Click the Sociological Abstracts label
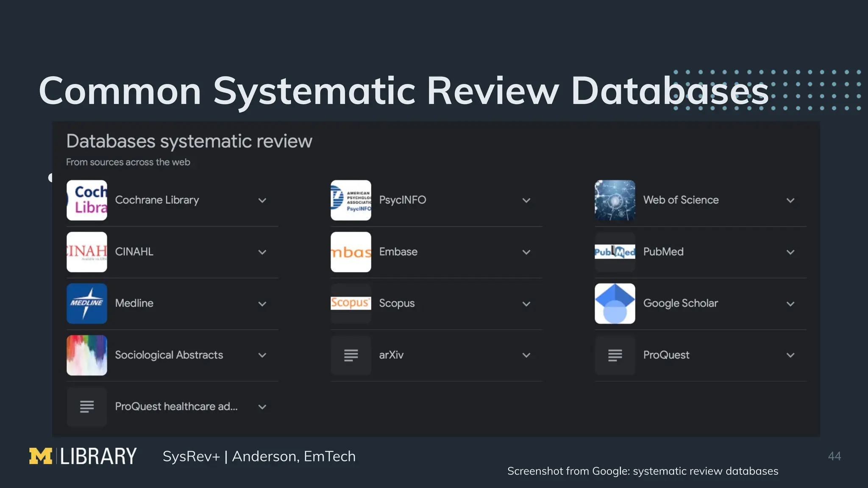The height and width of the screenshot is (488, 868). point(169,355)
